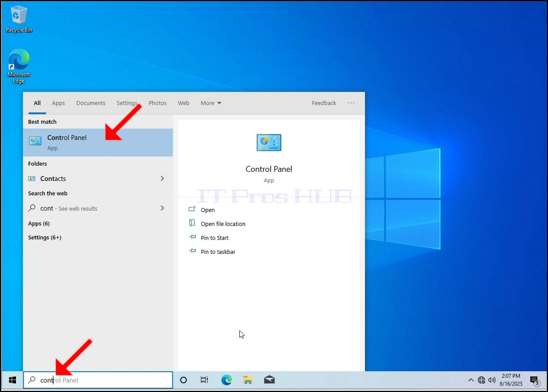The image size is (548, 392).
Task: Show hidden system tray icons
Action: (471, 380)
